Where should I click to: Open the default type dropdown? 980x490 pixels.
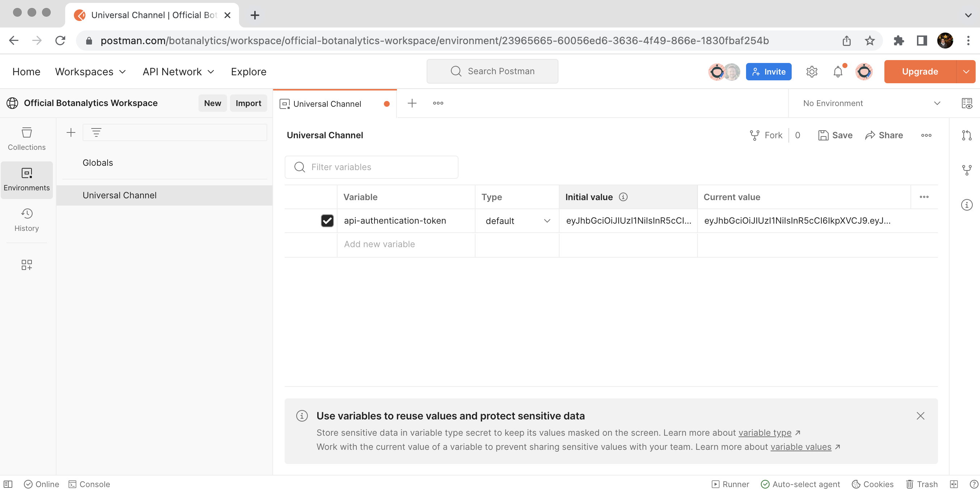[x=518, y=221]
